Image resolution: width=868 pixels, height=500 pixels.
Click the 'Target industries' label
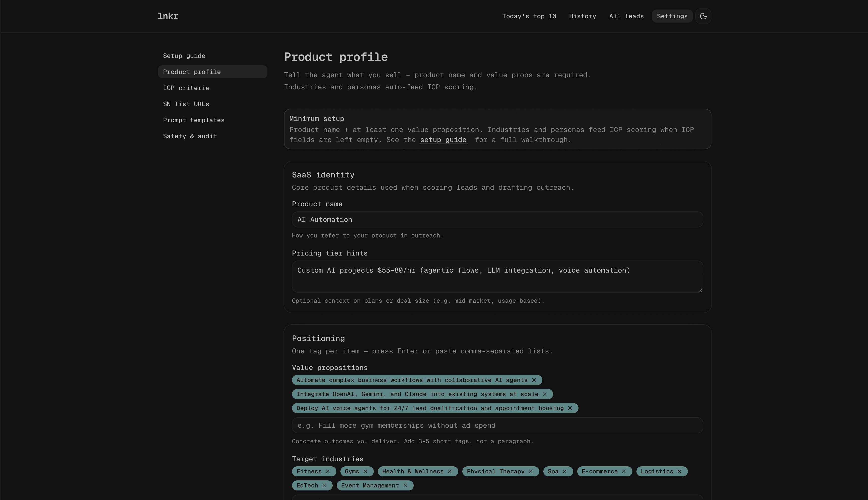[327, 459]
